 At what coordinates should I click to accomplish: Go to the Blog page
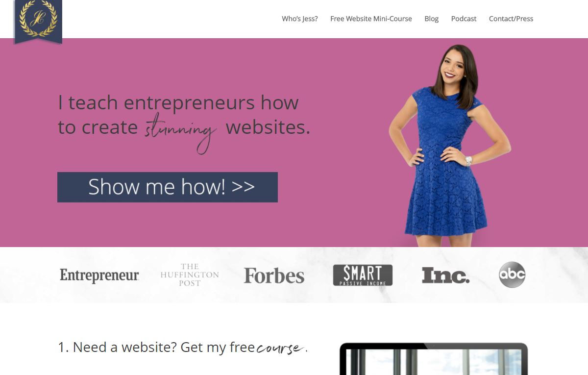[x=432, y=19]
